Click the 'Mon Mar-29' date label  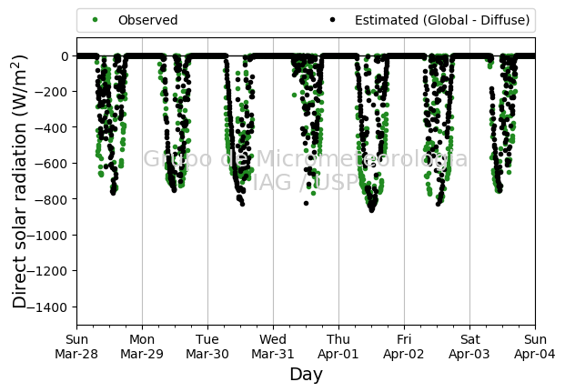142,347
